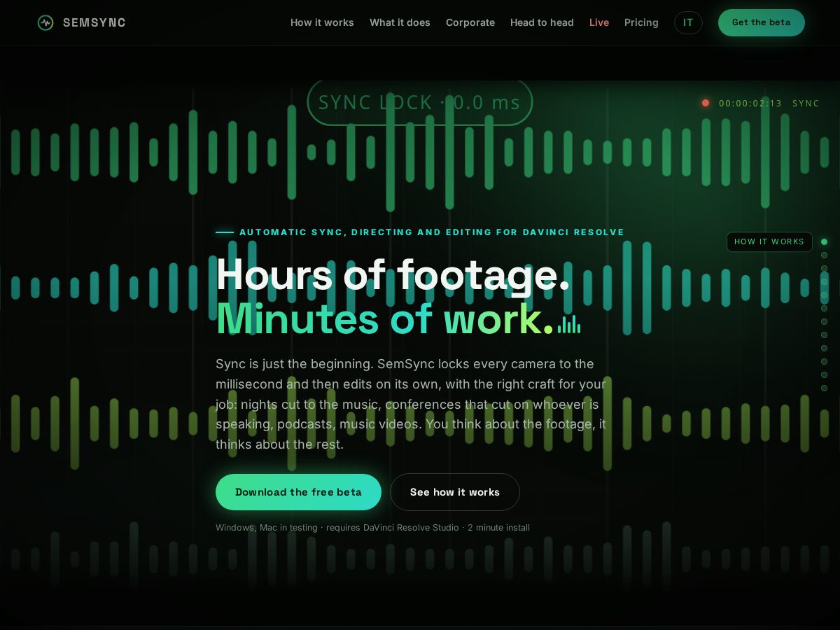This screenshot has width=840, height=630.
Task: Click the Windows, Mac in testing footnote
Action: (372, 527)
